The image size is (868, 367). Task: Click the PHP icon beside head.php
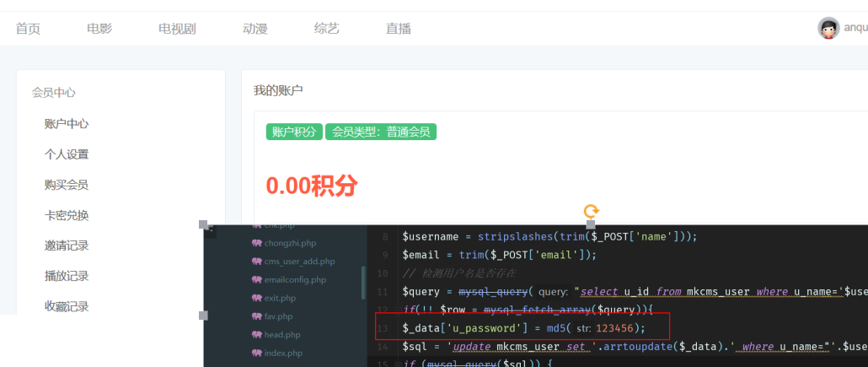point(256,334)
